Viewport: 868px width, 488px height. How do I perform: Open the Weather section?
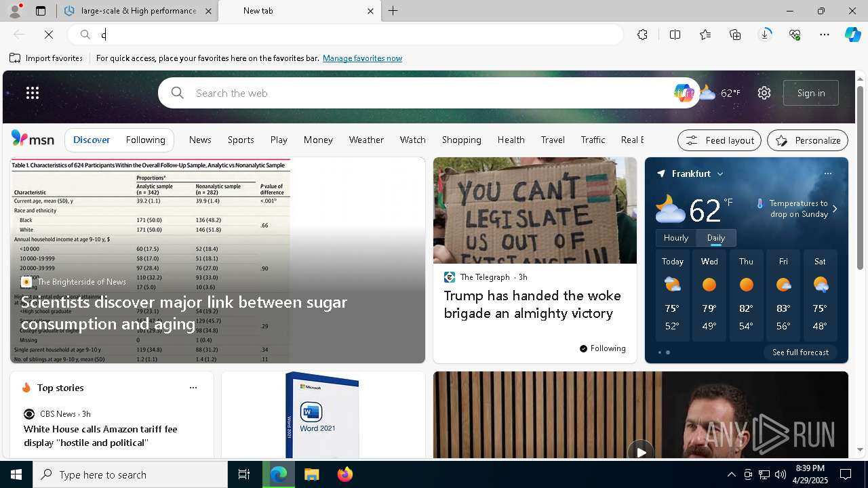[366, 140]
